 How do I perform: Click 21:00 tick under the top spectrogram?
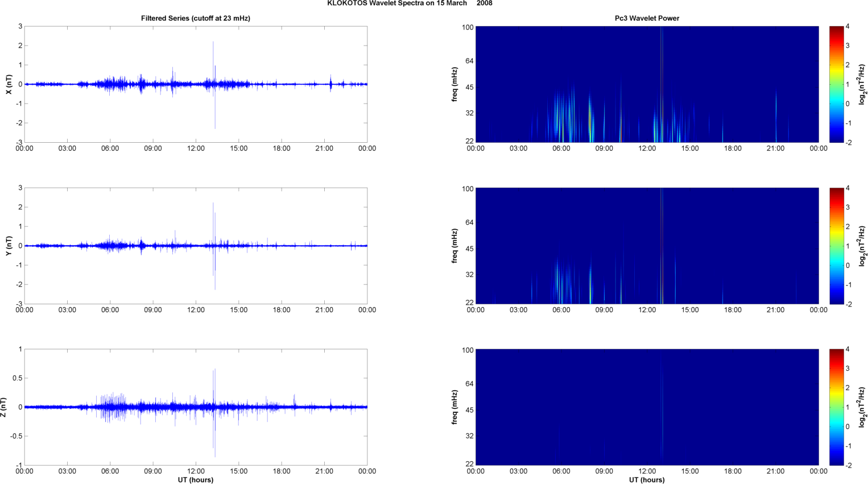pos(775,148)
